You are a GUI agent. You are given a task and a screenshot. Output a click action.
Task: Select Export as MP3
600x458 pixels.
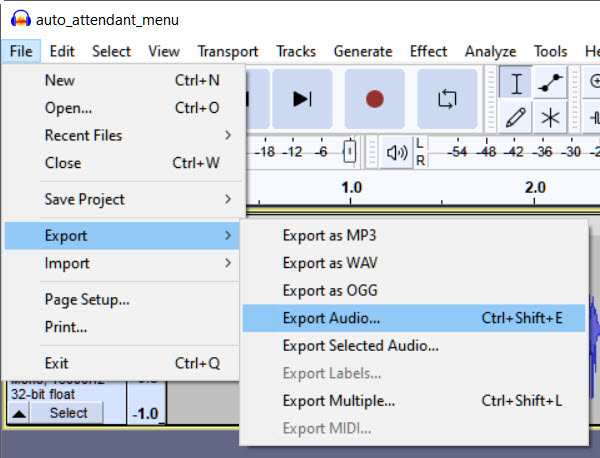(414, 235)
